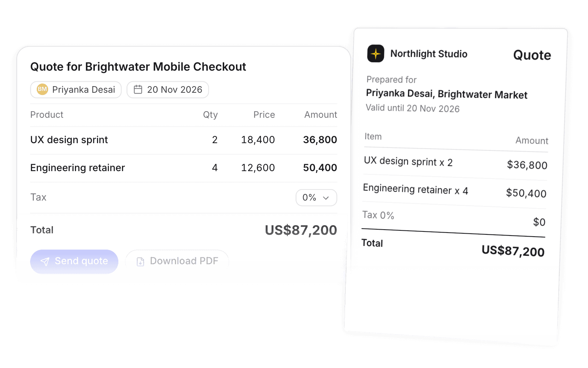Download the quote as PDF
This screenshot has width=588, height=368.
tap(177, 261)
